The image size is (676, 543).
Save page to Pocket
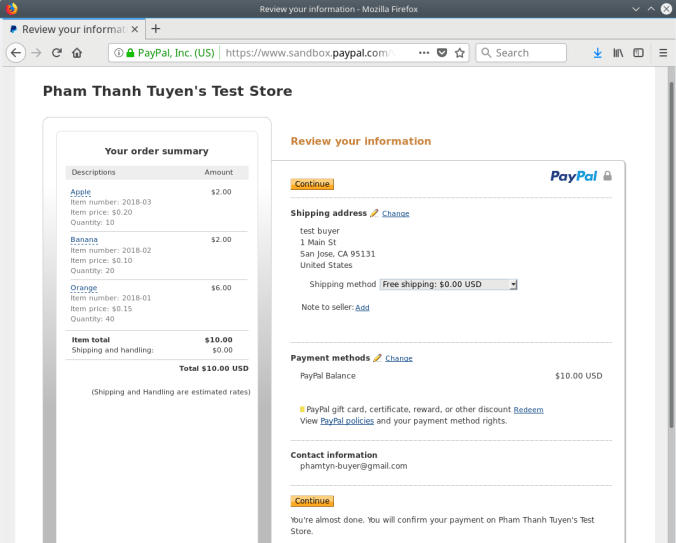[x=442, y=53]
